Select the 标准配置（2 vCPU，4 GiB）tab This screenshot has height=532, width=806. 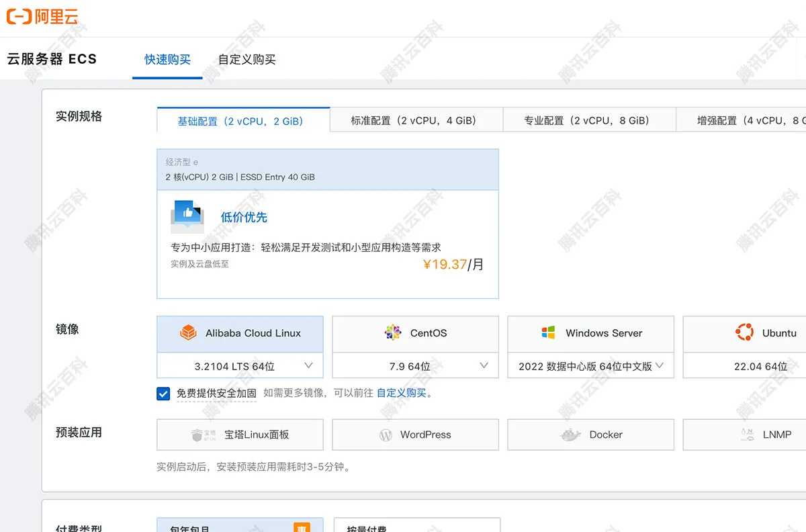(x=415, y=120)
